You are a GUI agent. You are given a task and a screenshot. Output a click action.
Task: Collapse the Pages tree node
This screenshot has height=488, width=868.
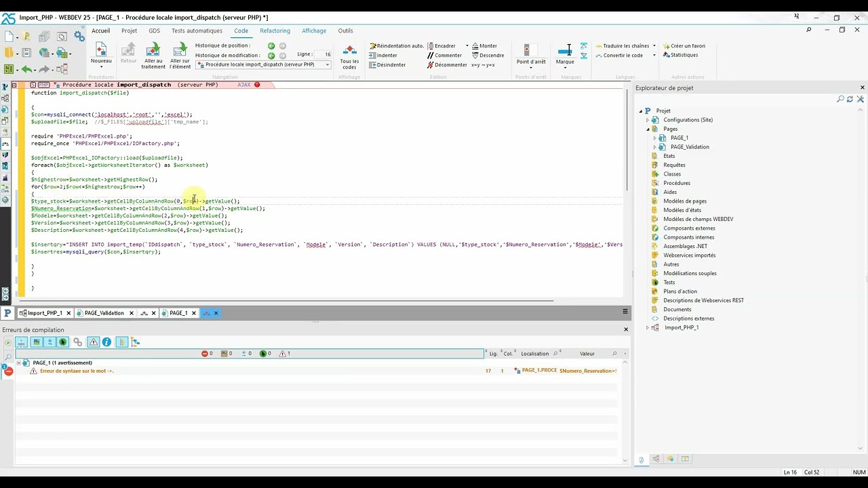(x=648, y=129)
